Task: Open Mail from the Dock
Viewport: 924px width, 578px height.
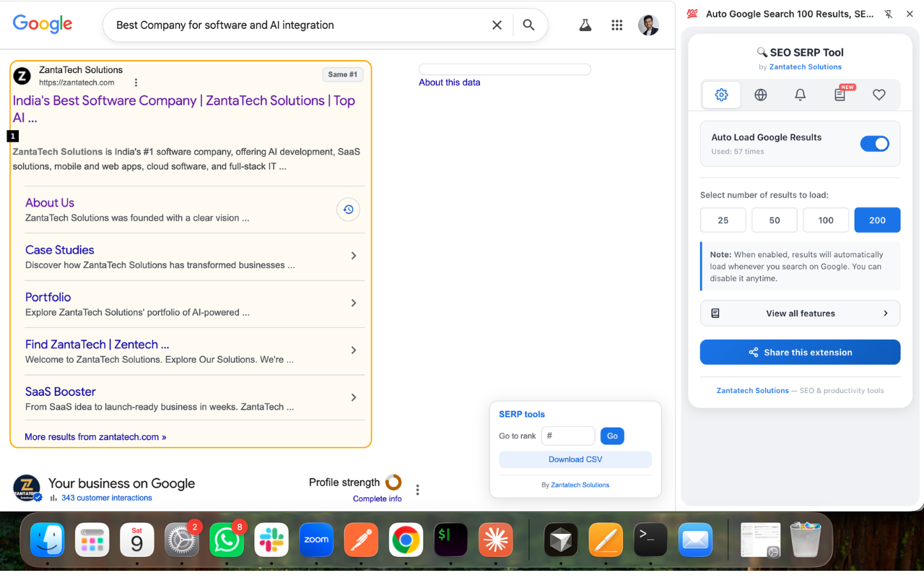Action: (696, 540)
